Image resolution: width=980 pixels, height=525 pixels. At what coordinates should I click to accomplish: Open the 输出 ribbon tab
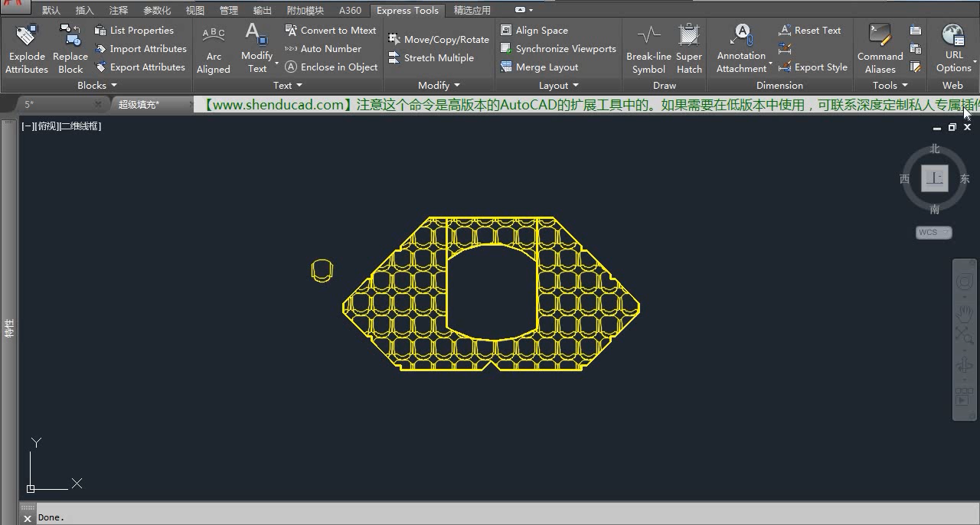pyautogui.click(x=263, y=11)
